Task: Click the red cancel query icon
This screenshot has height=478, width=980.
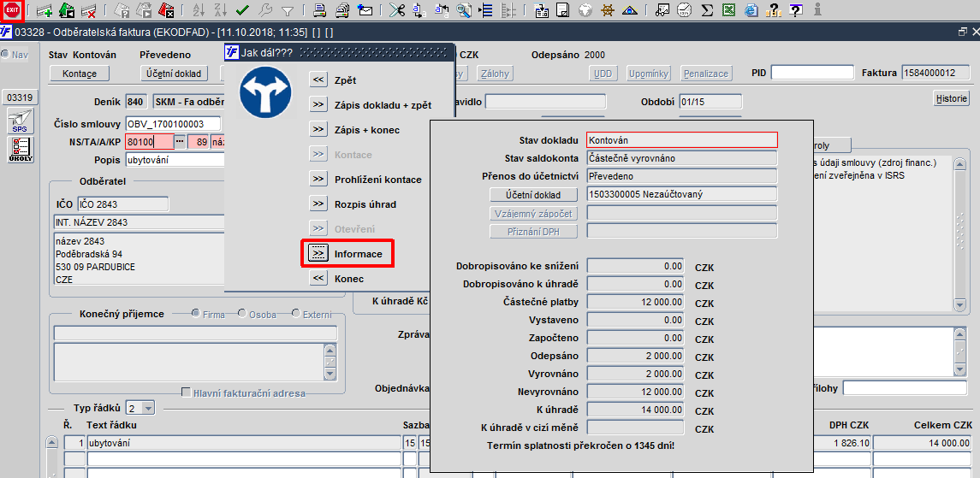Action: (166, 10)
